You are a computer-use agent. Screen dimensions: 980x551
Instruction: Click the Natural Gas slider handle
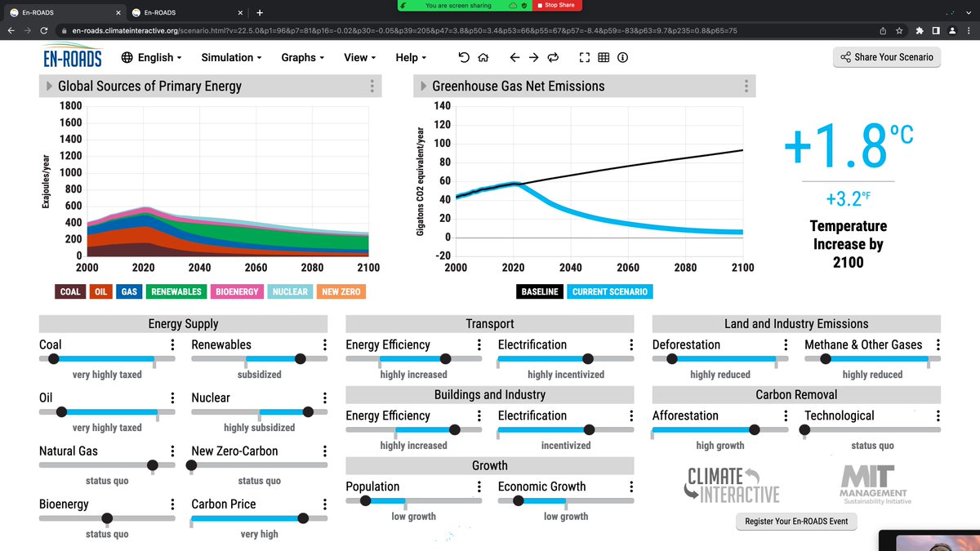(152, 464)
